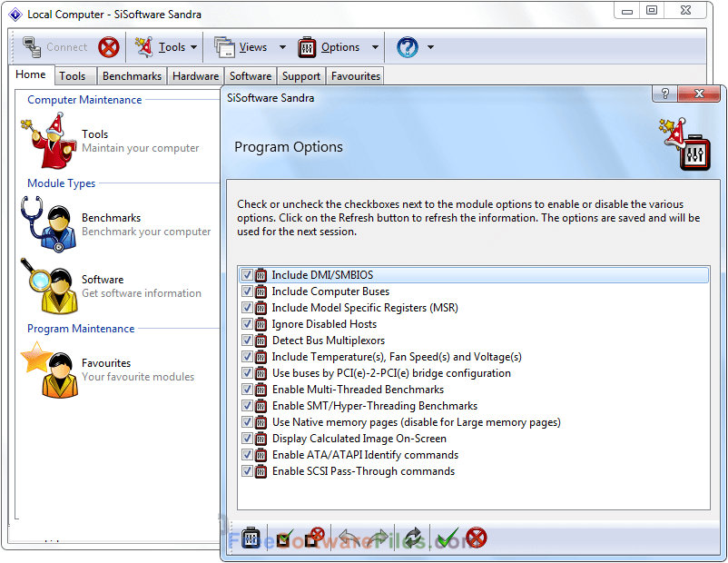Click the Benchmarks module title in Home panel
728x563 pixels.
point(111,218)
